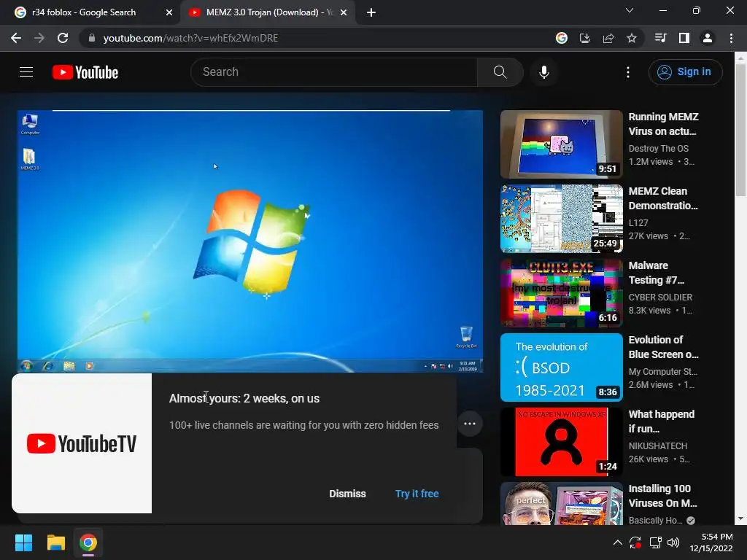
Task: Click the What happend if run title
Action: 661,421
